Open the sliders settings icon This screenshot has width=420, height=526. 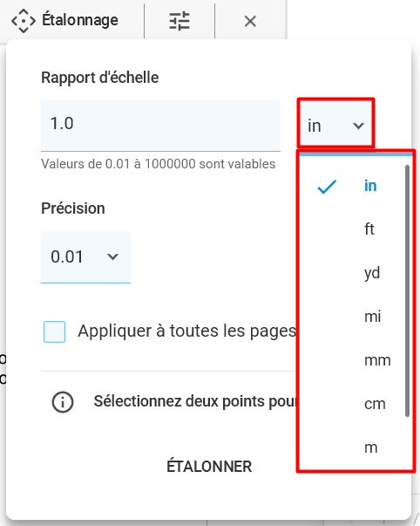180,21
